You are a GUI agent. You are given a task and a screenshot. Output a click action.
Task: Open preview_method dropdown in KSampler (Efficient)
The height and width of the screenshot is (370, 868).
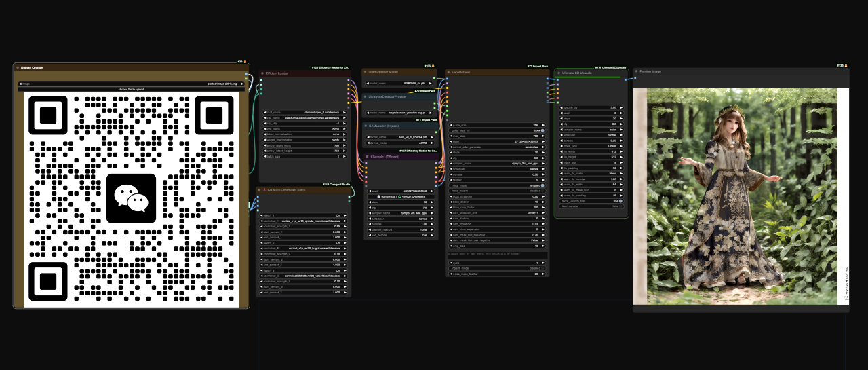pos(400,229)
